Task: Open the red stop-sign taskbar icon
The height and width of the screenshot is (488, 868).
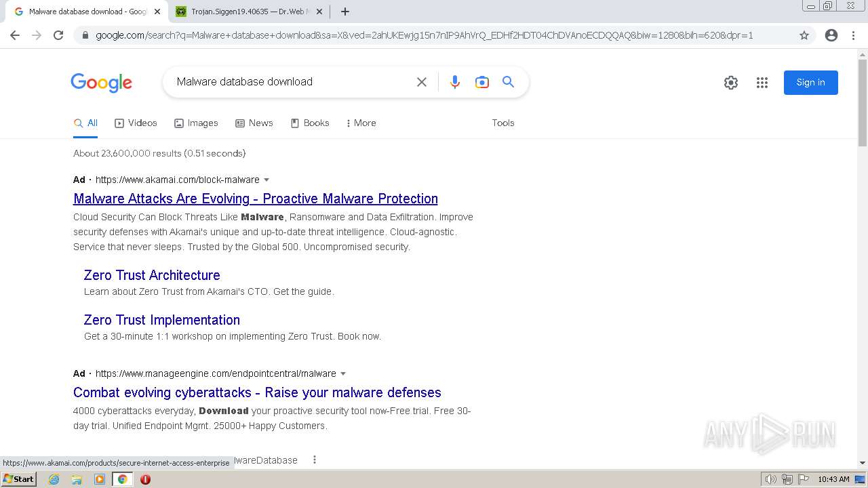Action: (145, 479)
